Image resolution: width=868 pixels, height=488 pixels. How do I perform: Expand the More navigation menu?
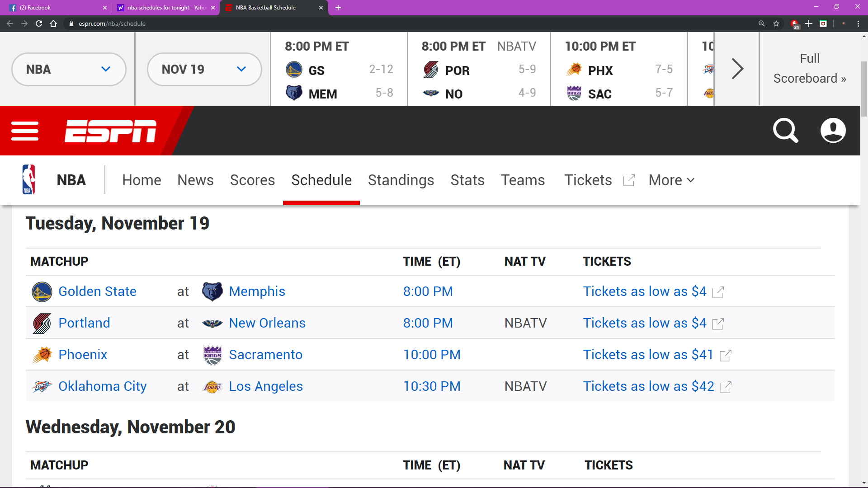671,180
